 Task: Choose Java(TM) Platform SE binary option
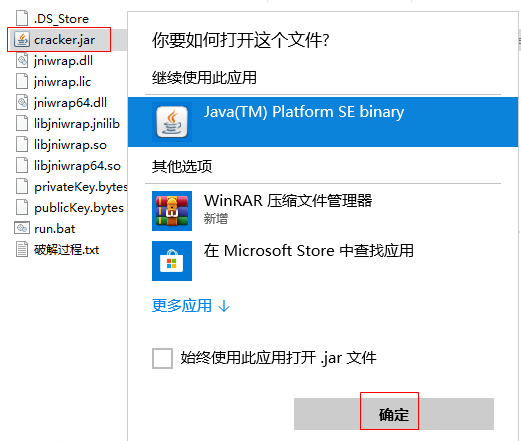click(x=323, y=122)
